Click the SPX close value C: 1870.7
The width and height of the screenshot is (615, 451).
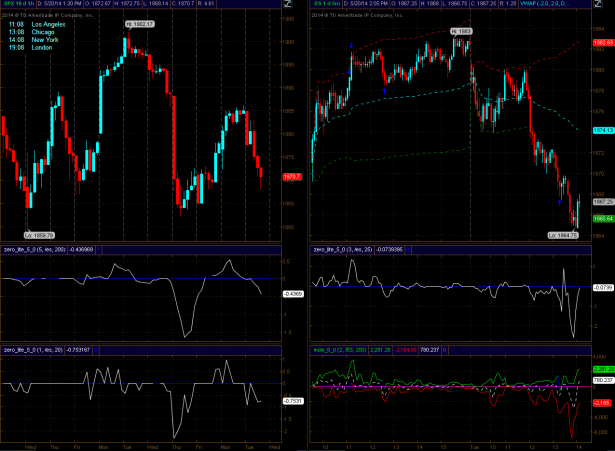[x=183, y=4]
